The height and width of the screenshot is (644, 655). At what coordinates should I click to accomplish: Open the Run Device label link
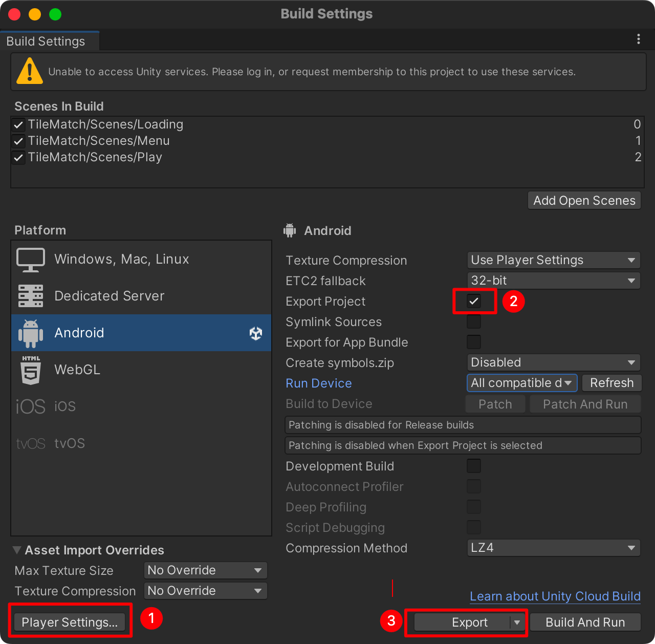click(319, 383)
